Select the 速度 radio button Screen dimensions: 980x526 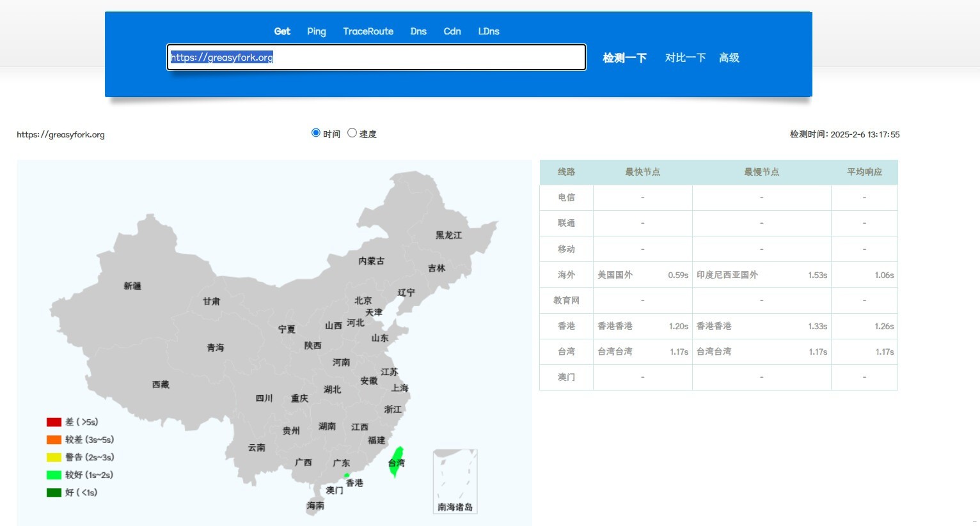[x=352, y=133]
